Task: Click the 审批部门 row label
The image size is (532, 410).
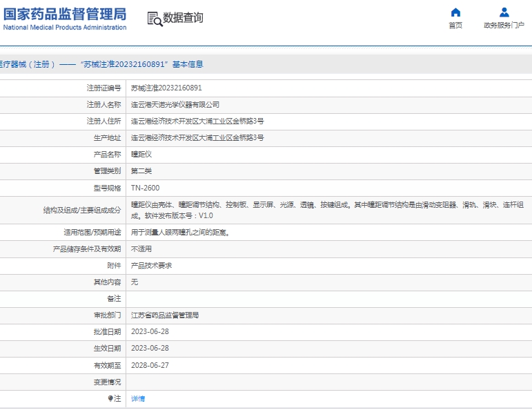Action: (x=107, y=315)
